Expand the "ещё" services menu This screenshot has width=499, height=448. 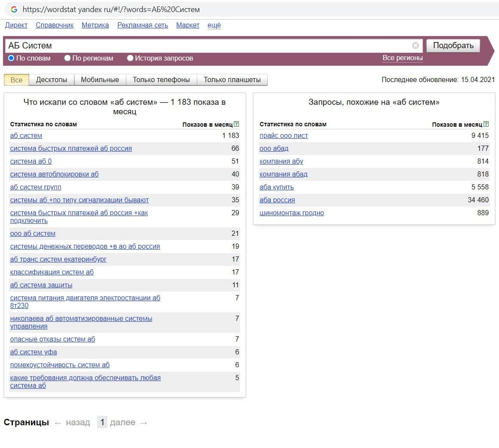[214, 25]
